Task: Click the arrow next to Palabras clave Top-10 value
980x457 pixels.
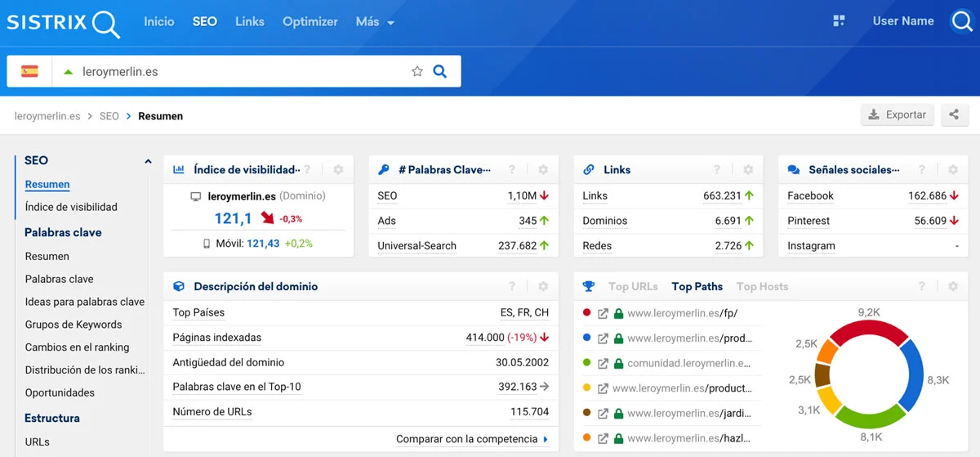Action: tap(545, 387)
